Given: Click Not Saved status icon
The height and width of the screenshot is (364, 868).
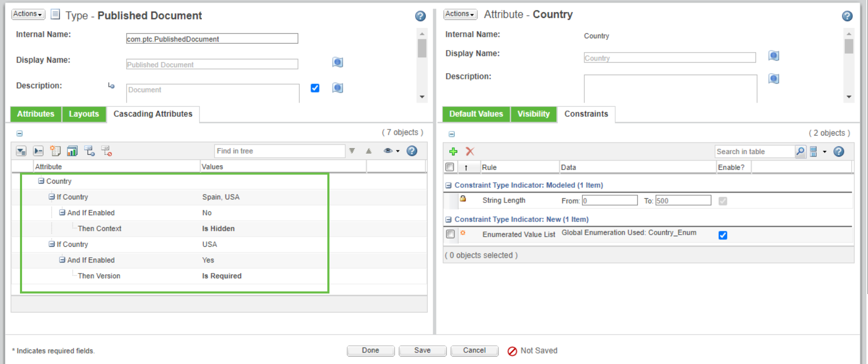Looking at the screenshot, I should tap(512, 351).
